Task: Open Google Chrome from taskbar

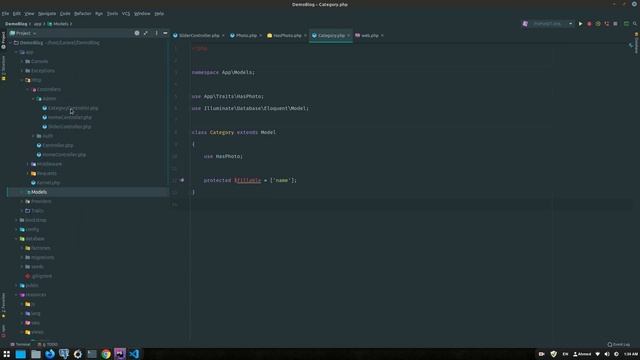Action: [106, 354]
